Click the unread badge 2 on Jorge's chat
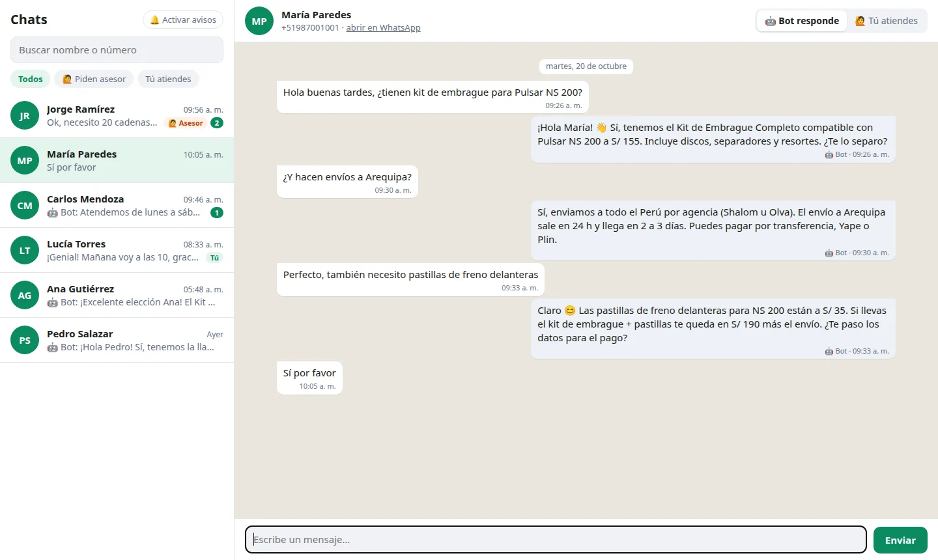 [217, 123]
